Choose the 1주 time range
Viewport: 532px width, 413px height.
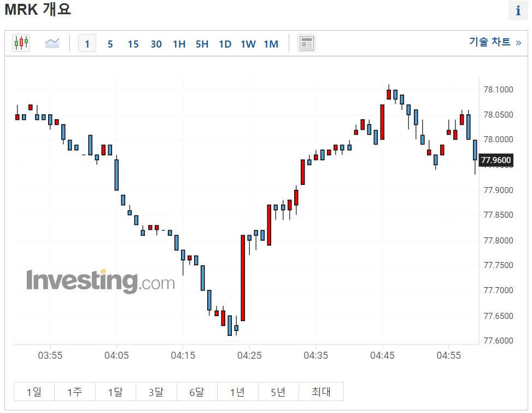pyautogui.click(x=75, y=392)
